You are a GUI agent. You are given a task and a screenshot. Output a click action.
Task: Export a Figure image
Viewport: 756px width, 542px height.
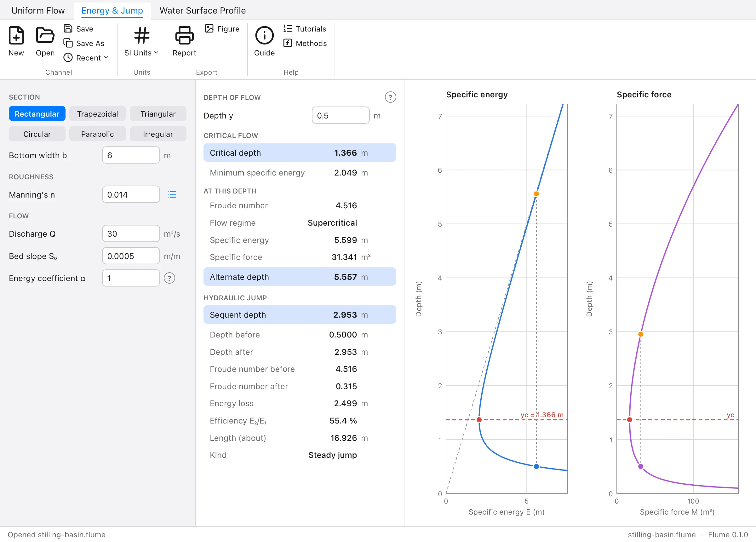(222, 29)
